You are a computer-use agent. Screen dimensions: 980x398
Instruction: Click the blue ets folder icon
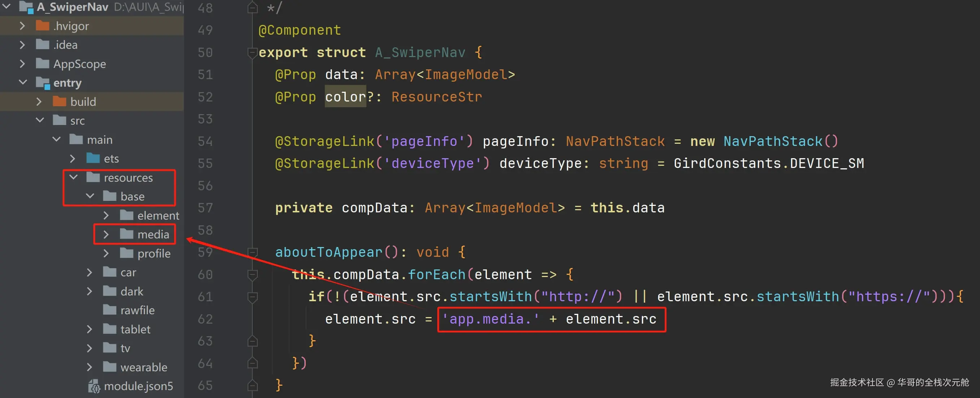93,158
